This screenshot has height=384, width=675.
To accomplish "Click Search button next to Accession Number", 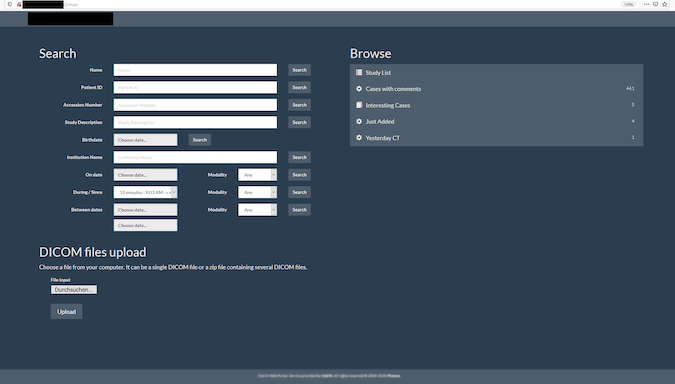I will [x=300, y=105].
